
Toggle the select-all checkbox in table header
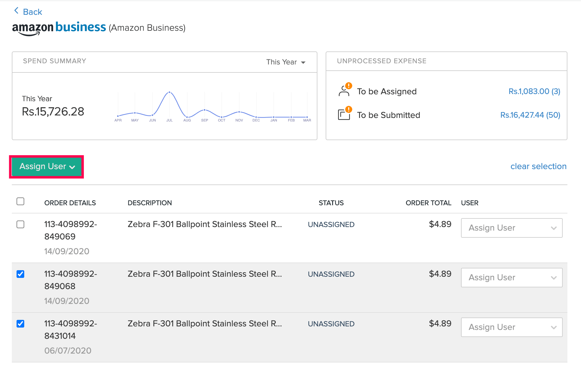tap(20, 202)
